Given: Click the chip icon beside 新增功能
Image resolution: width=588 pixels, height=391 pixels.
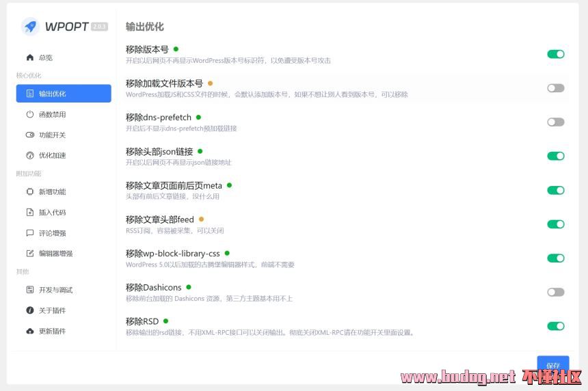Looking at the screenshot, I should tap(30, 191).
